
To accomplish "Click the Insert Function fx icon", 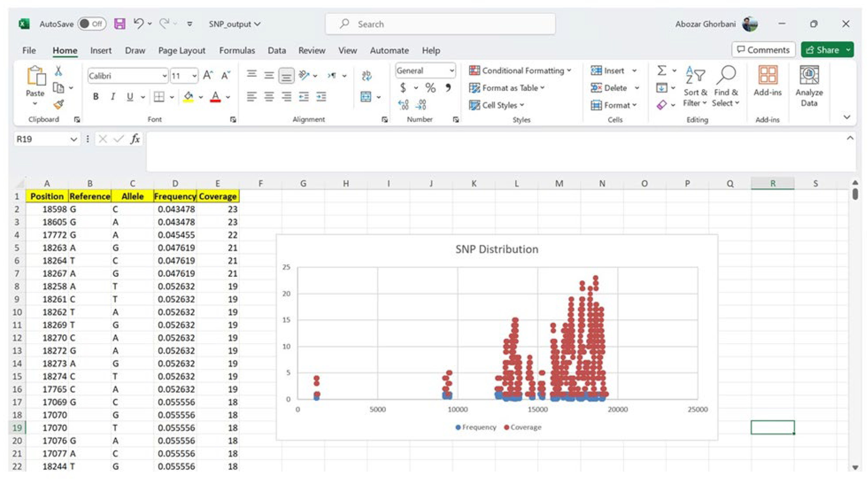I will [x=135, y=139].
